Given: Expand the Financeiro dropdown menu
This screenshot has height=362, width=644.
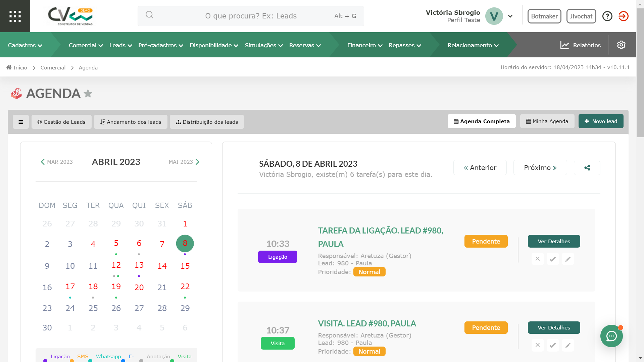Looking at the screenshot, I should pyautogui.click(x=364, y=45).
